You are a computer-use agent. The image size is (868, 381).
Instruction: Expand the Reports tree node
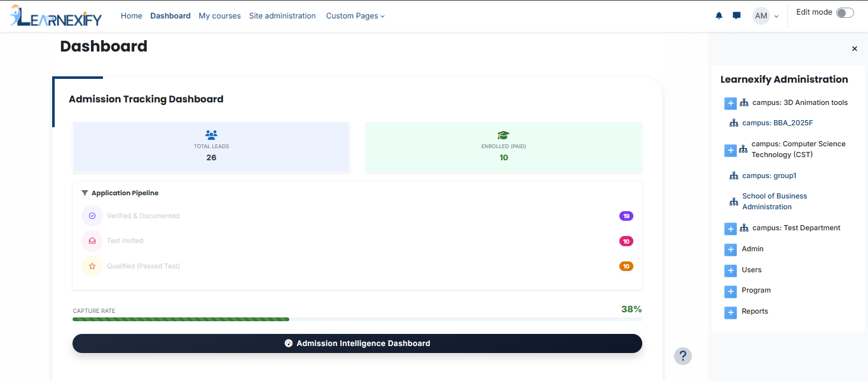pyautogui.click(x=731, y=312)
